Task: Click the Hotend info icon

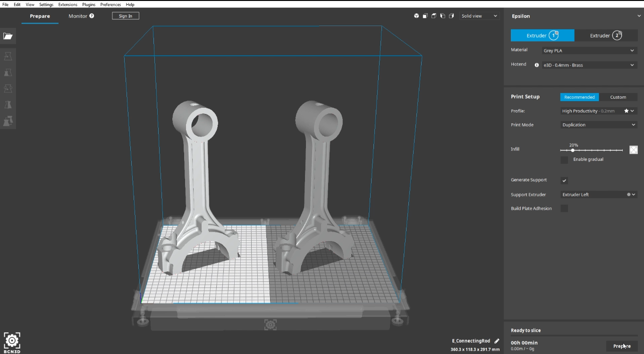Action: pyautogui.click(x=537, y=65)
